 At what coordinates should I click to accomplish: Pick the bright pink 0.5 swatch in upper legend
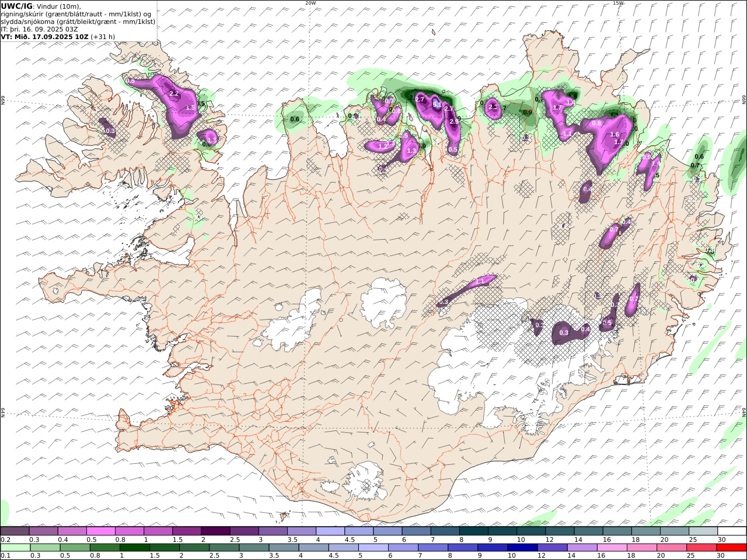click(x=100, y=531)
